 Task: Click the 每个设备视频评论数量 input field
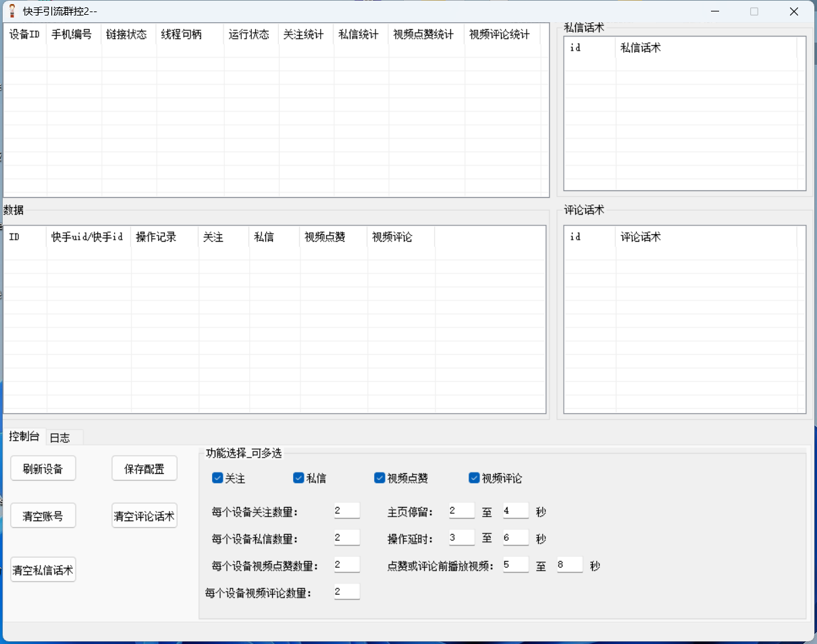click(x=346, y=591)
